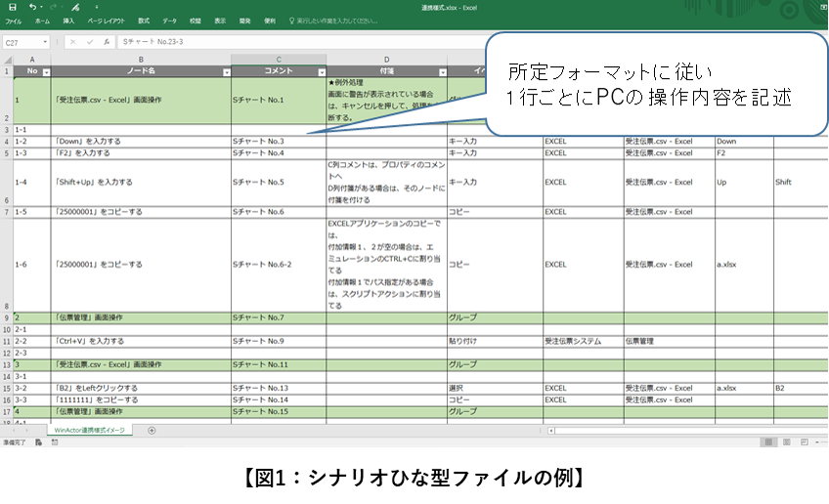The height and width of the screenshot is (504, 829).
Task: Click cell「Down」を入力する
Action: (x=141, y=142)
